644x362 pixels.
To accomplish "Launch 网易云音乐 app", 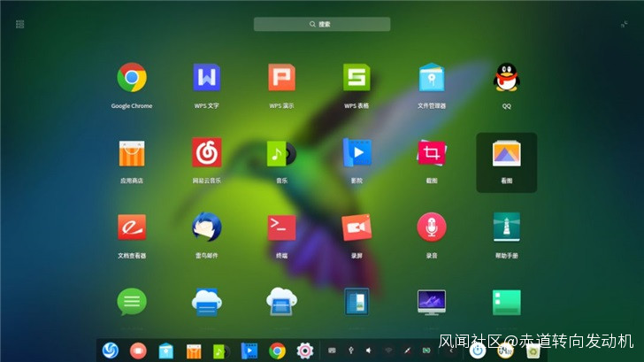I will pos(207,152).
